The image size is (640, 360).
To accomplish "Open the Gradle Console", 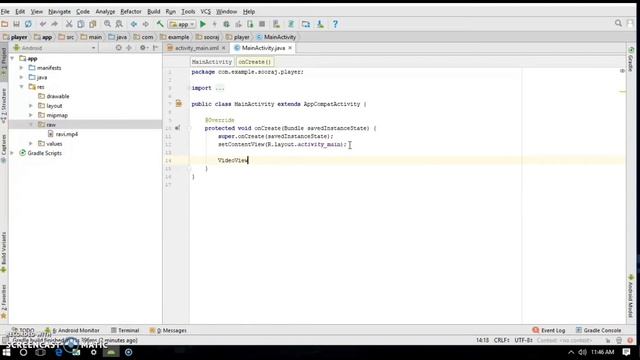I will click(x=598, y=330).
